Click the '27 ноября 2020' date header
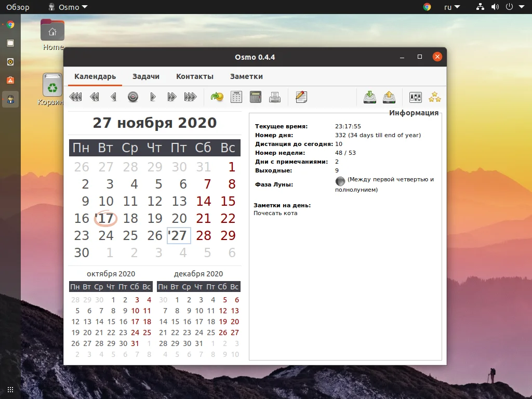Viewport: 532px width, 399px height. coord(155,123)
